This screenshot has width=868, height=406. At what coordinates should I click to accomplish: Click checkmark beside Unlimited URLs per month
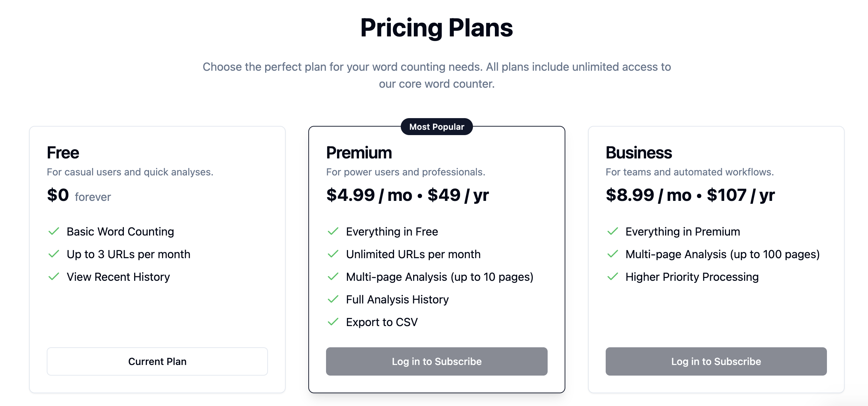pyautogui.click(x=333, y=254)
